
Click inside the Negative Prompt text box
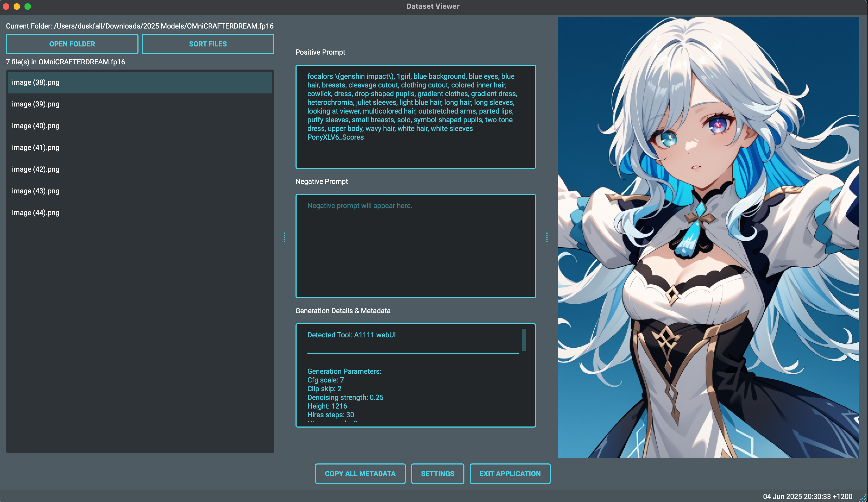(x=416, y=246)
